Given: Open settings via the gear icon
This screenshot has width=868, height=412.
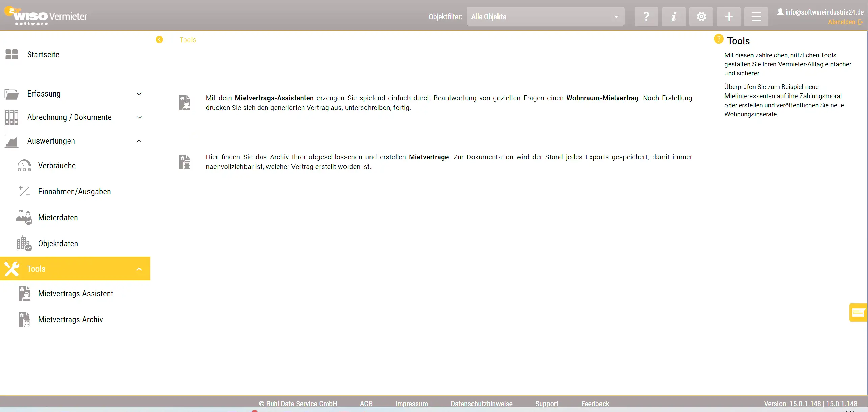Looking at the screenshot, I should [x=701, y=17].
